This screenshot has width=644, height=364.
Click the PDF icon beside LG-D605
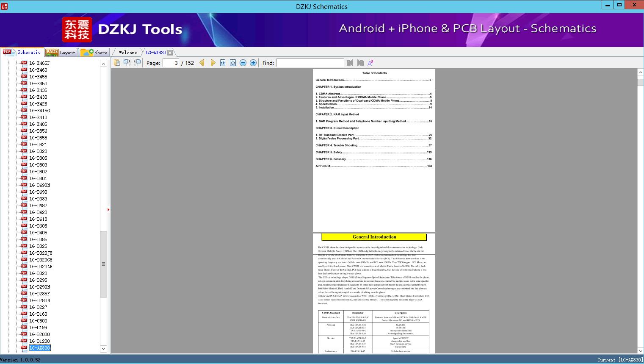pos(24,225)
